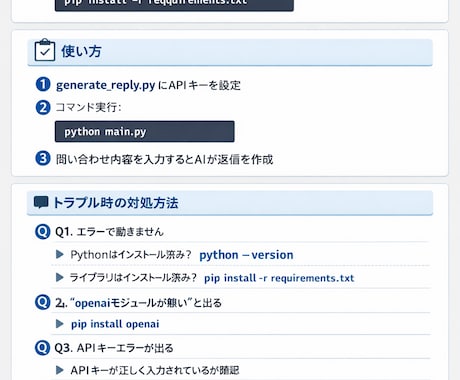Click the triangle before ライブラリはインストール済み？
The image size is (460, 380).
pos(60,277)
